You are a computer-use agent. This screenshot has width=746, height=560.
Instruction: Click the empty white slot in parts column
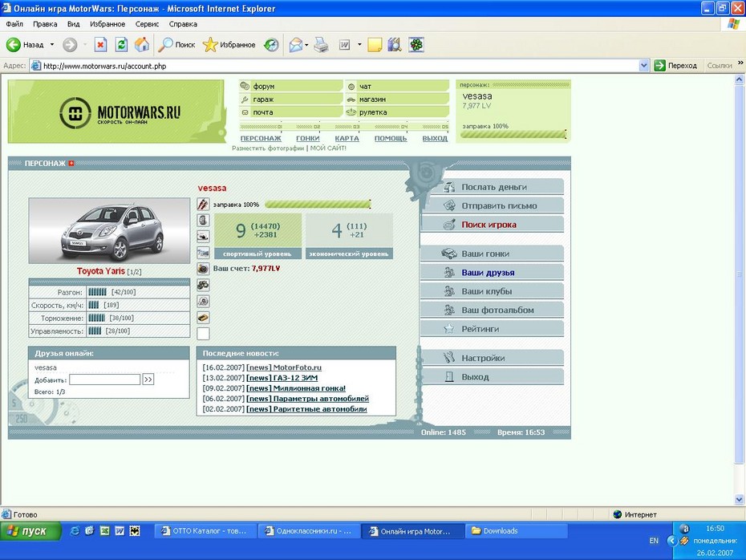pos(203,334)
